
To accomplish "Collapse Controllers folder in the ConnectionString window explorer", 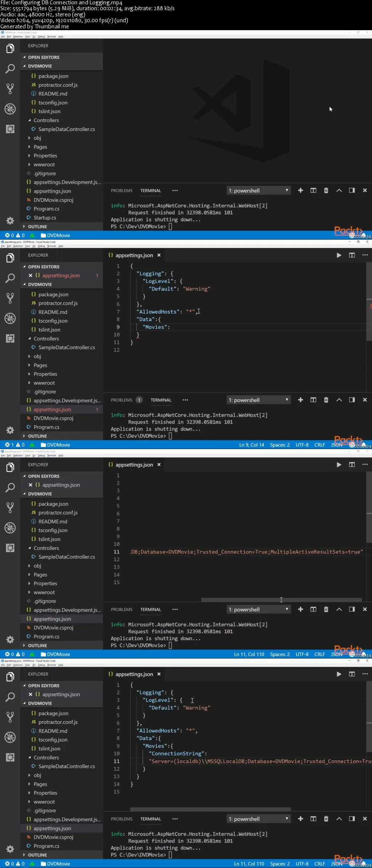I will pos(46,757).
